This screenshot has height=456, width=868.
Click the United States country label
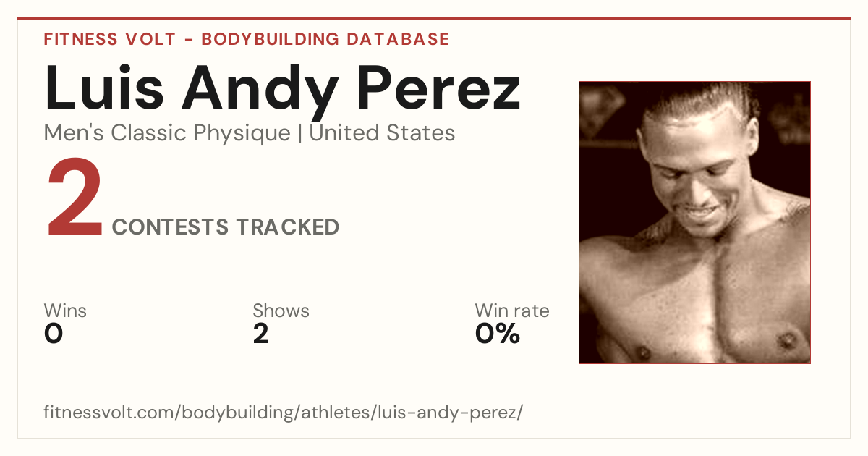(382, 133)
